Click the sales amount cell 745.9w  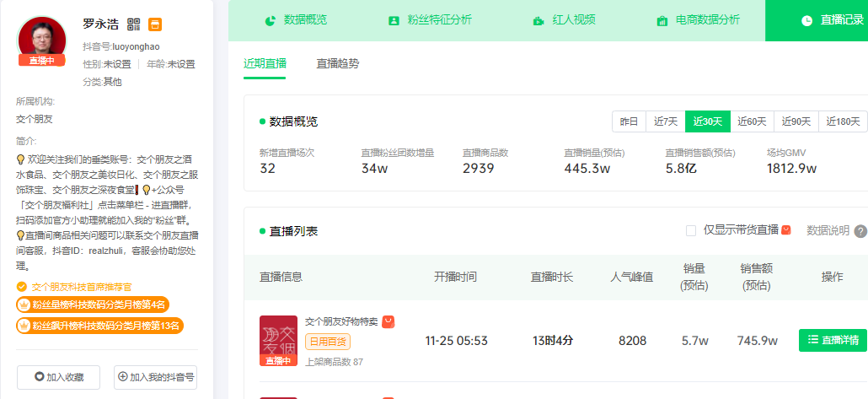coord(758,341)
